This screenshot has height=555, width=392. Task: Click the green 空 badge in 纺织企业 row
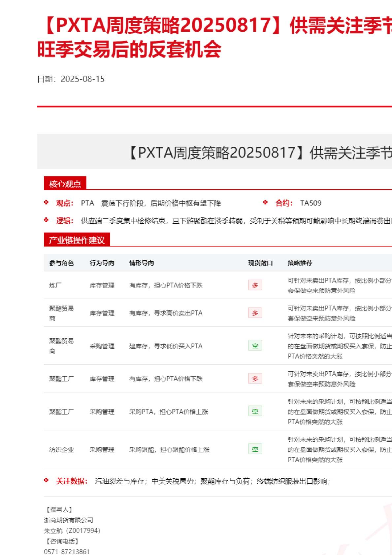tap(255, 449)
